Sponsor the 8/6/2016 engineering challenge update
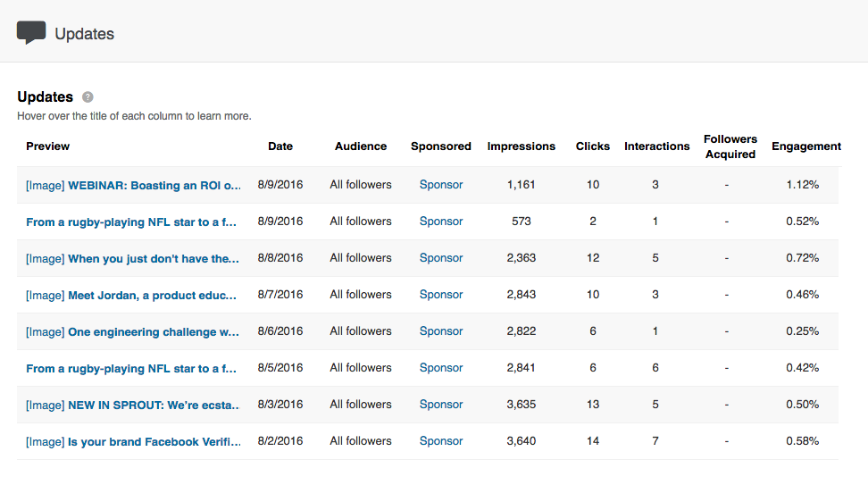Image resolution: width=868 pixels, height=485 pixels. (x=441, y=331)
